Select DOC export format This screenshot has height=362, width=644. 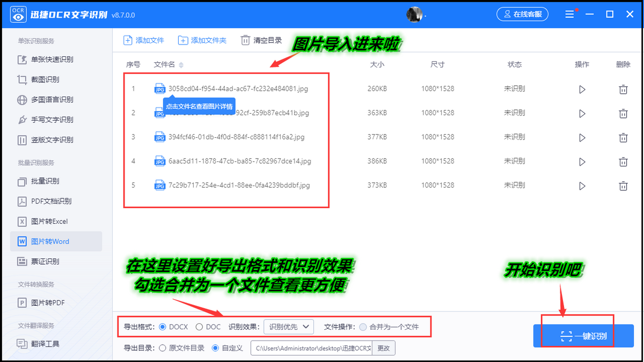click(x=208, y=327)
